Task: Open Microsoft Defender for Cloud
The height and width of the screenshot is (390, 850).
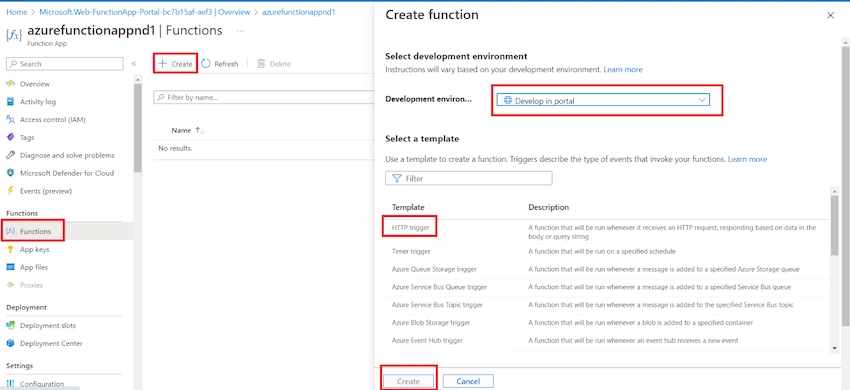Action: [x=67, y=174]
